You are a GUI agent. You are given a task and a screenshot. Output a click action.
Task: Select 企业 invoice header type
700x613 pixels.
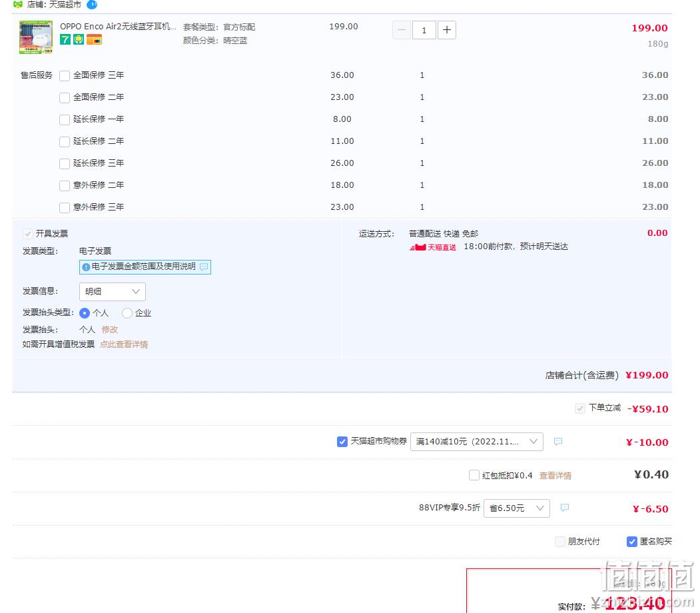pyautogui.click(x=127, y=313)
